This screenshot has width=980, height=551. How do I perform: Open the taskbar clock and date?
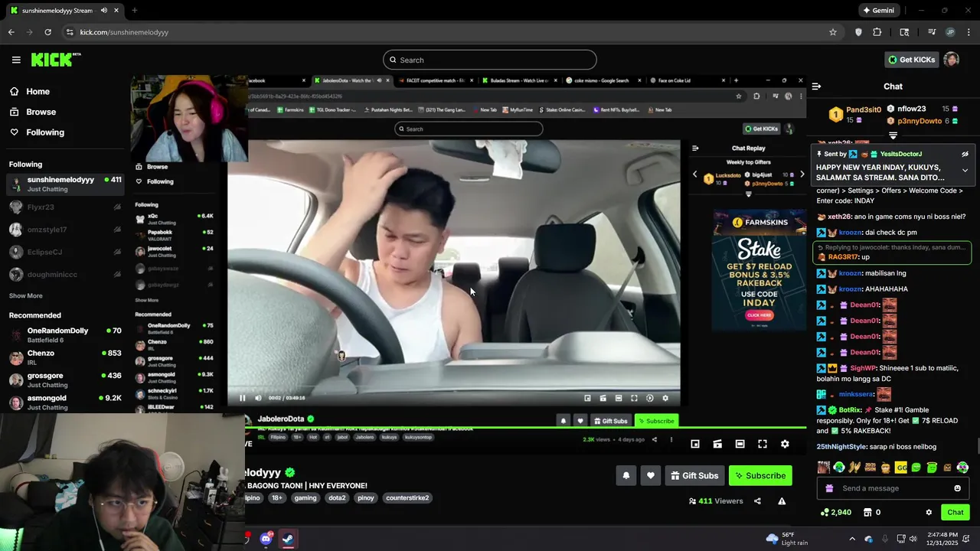point(942,539)
